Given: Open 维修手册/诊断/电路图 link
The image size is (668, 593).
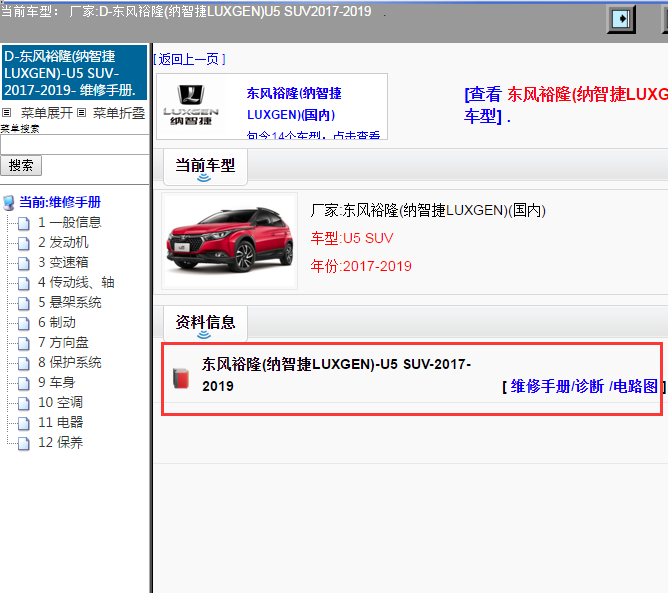Looking at the screenshot, I should (x=584, y=386).
